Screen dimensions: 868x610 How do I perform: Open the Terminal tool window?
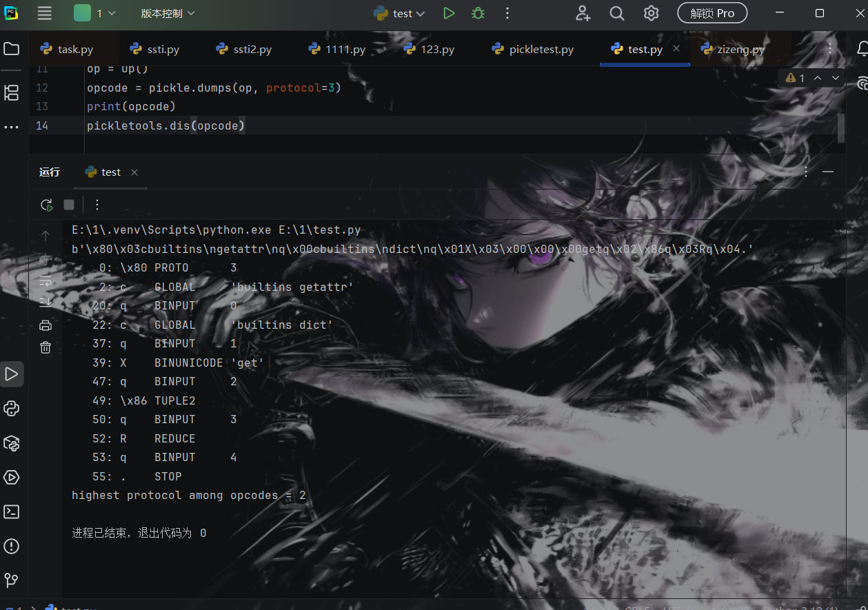(11, 511)
